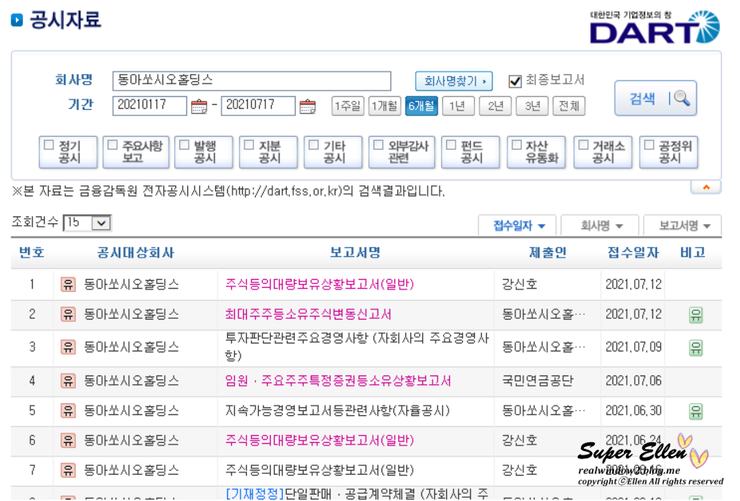Check the 정기공시 filter checkbox
Screen dimensions: 740x501
[49, 145]
